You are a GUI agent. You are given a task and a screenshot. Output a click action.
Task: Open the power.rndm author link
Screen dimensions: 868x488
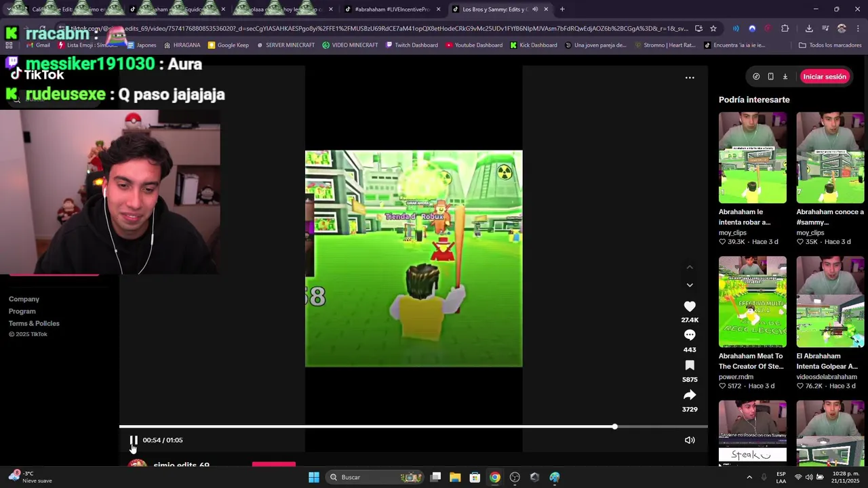pos(736,377)
